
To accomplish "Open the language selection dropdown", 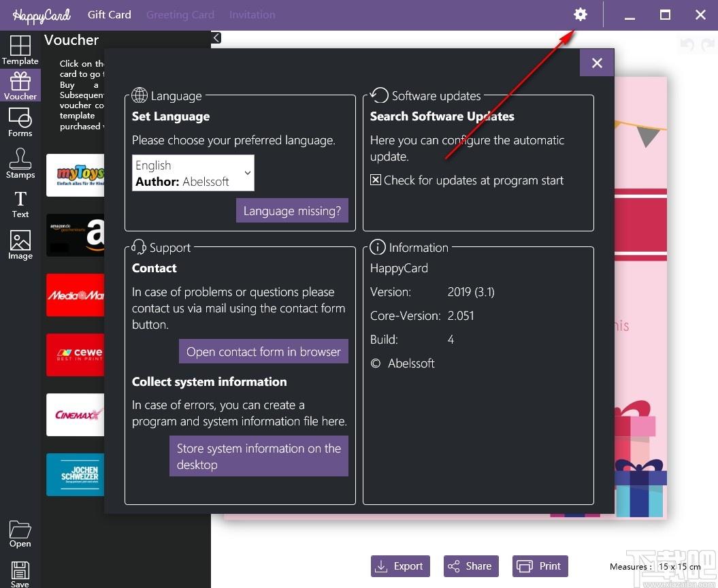I will point(193,173).
